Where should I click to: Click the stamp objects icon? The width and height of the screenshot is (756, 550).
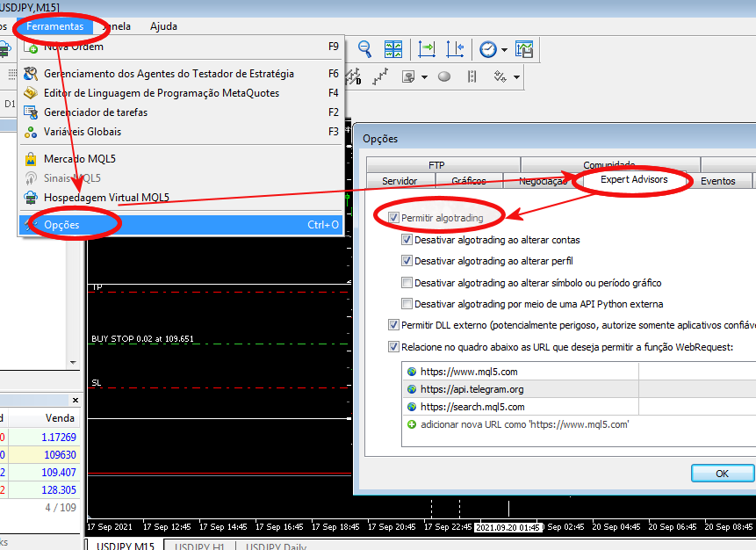tap(409, 76)
